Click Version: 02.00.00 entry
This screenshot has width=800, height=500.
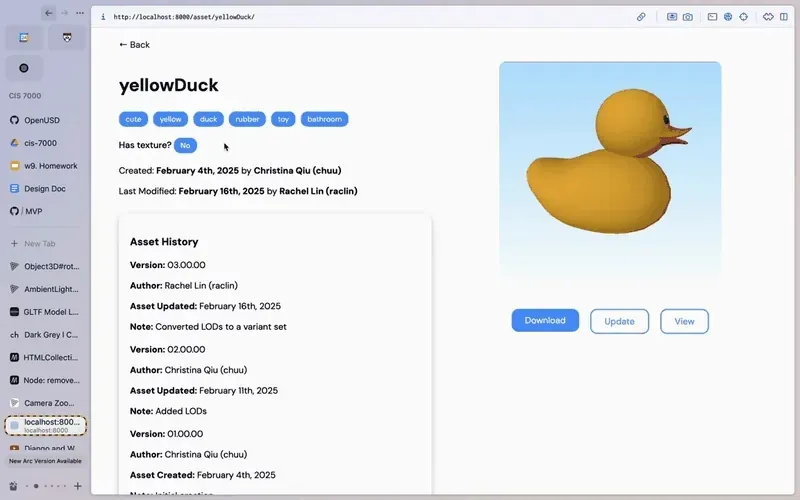coord(167,349)
